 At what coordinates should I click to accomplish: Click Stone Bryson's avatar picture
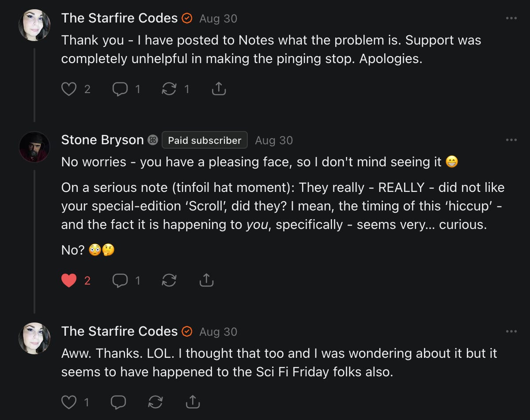34,147
